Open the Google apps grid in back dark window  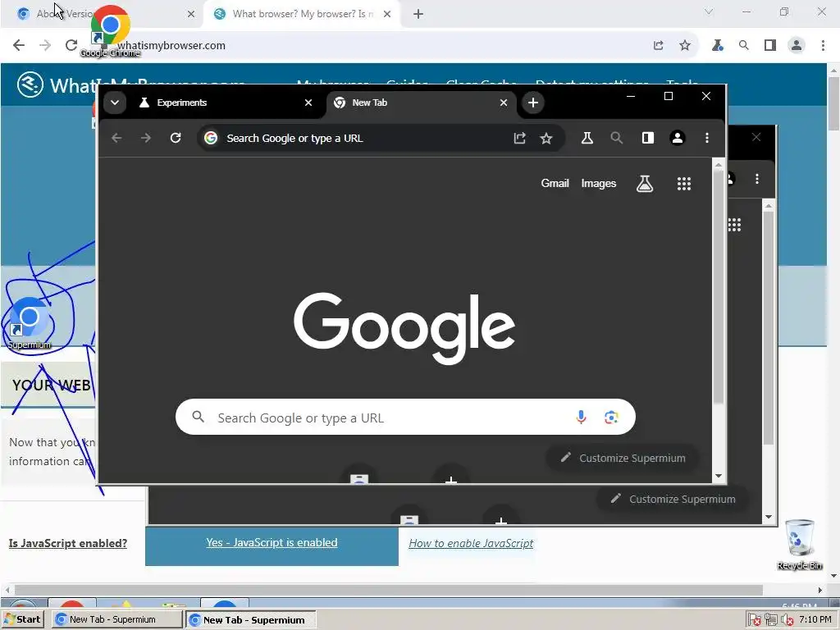[735, 225]
